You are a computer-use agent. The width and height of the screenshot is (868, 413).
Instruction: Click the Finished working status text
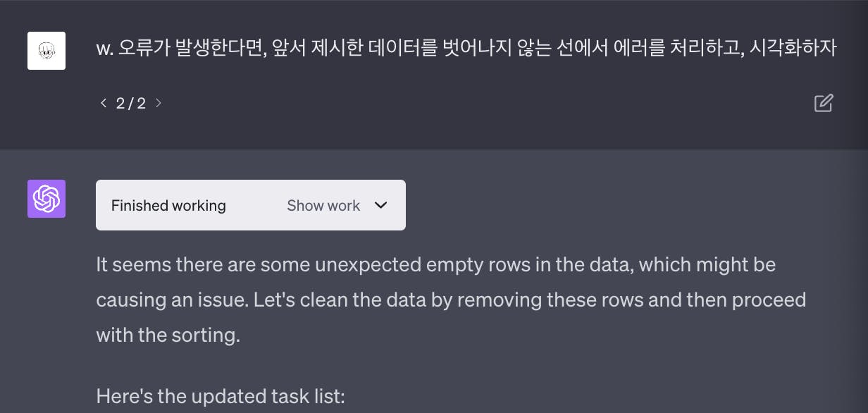pyautogui.click(x=168, y=206)
